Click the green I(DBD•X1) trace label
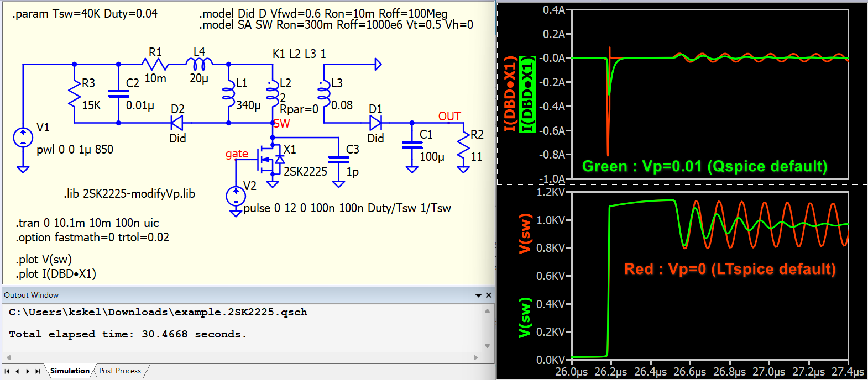 [x=529, y=94]
